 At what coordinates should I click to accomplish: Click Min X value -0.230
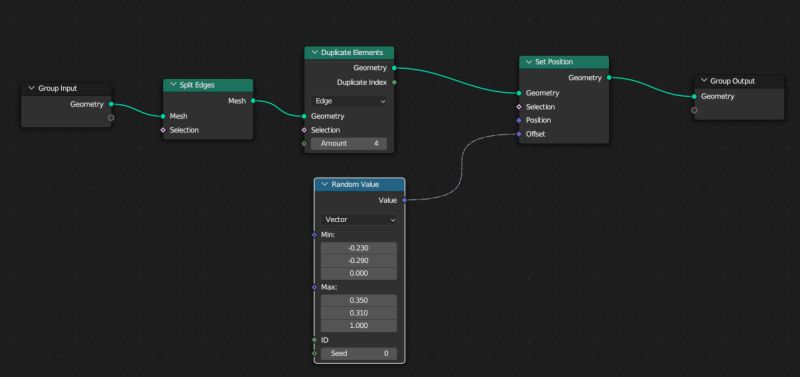pyautogui.click(x=359, y=248)
